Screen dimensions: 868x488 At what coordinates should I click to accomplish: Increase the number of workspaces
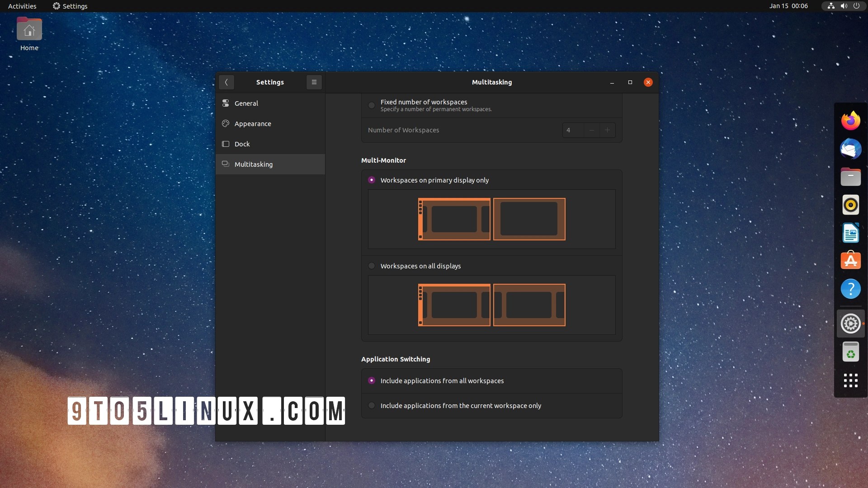click(x=607, y=130)
